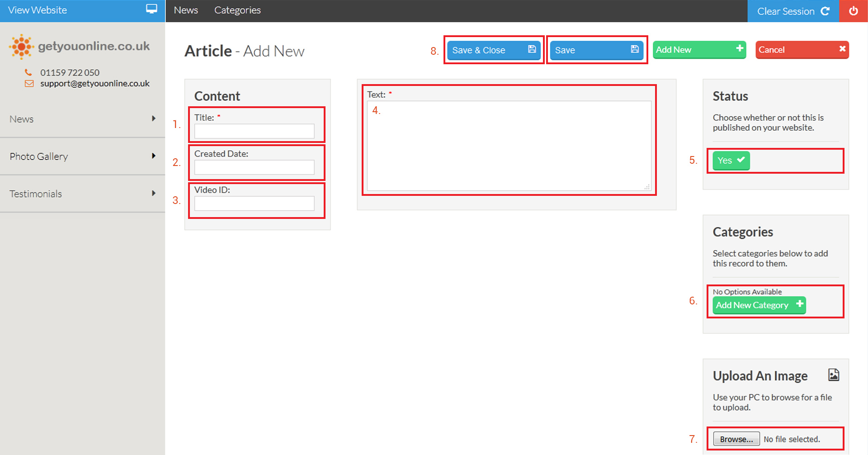Click into the Video ID input field
Image resolution: width=868 pixels, height=455 pixels.
[x=254, y=204]
